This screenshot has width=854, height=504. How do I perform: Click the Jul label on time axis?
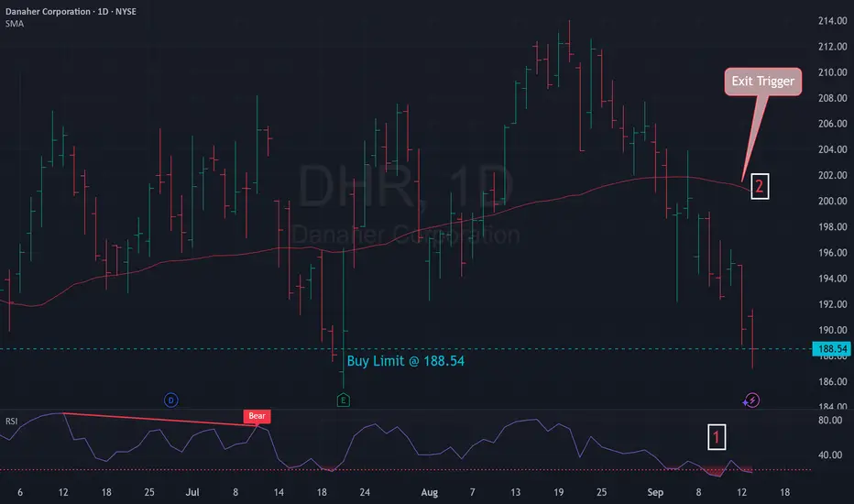pos(192,492)
